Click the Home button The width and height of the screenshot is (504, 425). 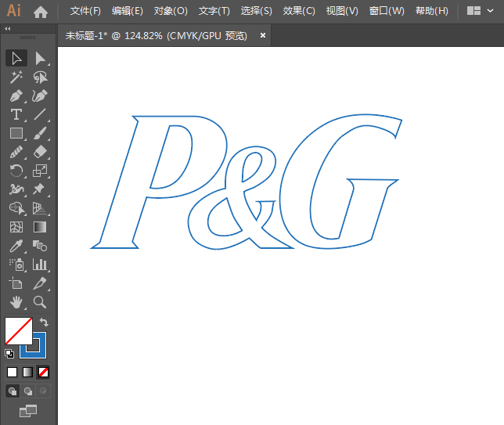[x=41, y=11]
